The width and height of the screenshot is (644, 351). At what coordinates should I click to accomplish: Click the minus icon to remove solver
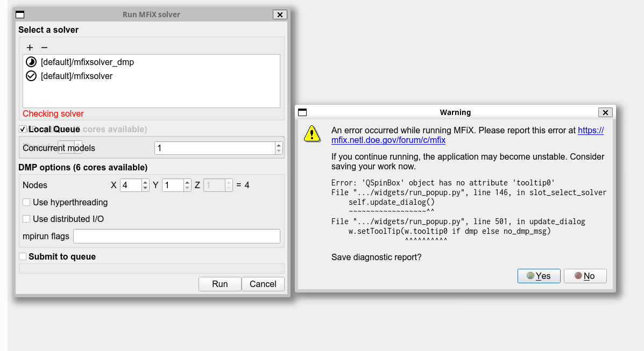click(x=45, y=48)
